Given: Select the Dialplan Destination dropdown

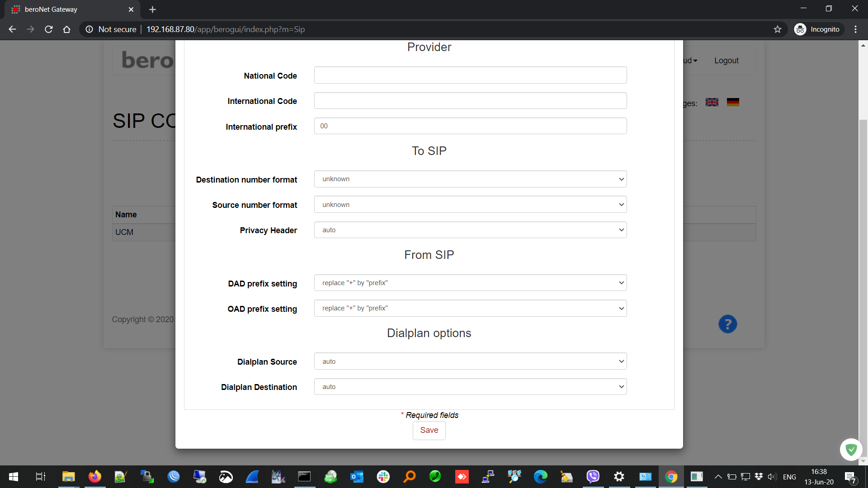Looking at the screenshot, I should (470, 387).
